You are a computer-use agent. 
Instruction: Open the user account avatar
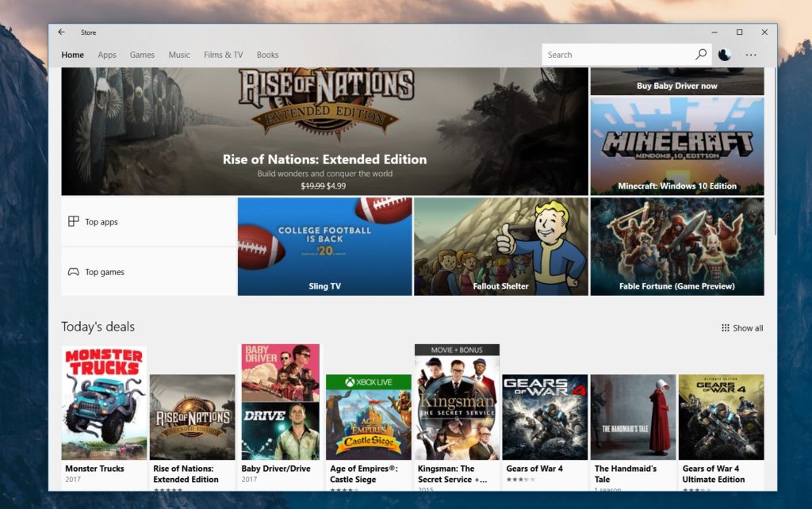724,55
